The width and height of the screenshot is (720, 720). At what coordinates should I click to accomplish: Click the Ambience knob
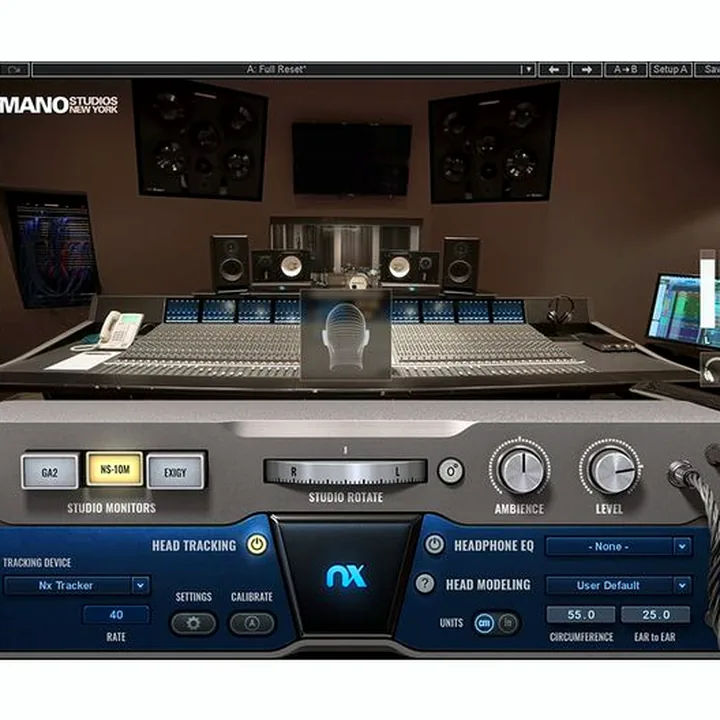click(x=520, y=469)
